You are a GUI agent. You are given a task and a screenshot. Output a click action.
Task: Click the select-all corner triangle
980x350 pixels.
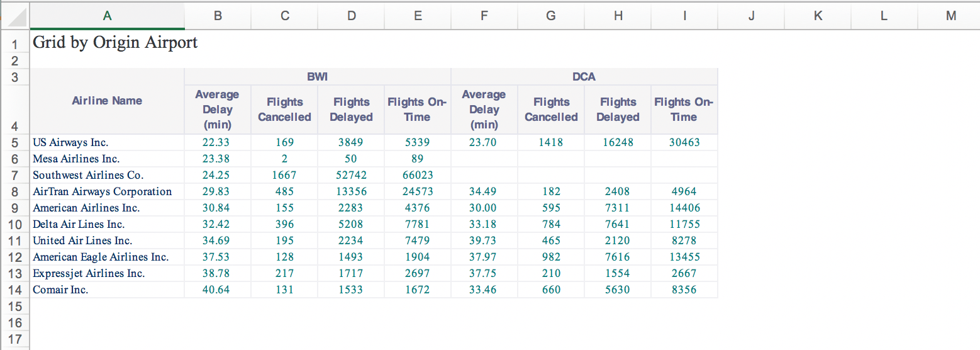[15, 16]
